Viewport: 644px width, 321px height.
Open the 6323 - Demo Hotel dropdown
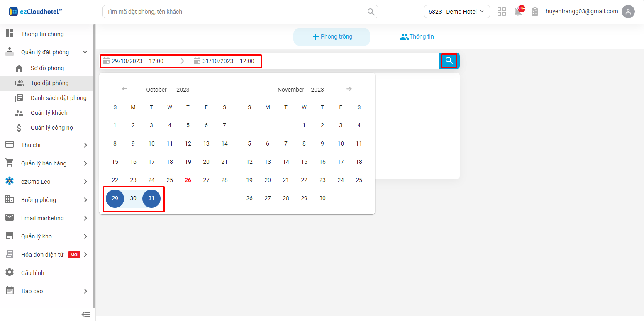[x=456, y=12]
